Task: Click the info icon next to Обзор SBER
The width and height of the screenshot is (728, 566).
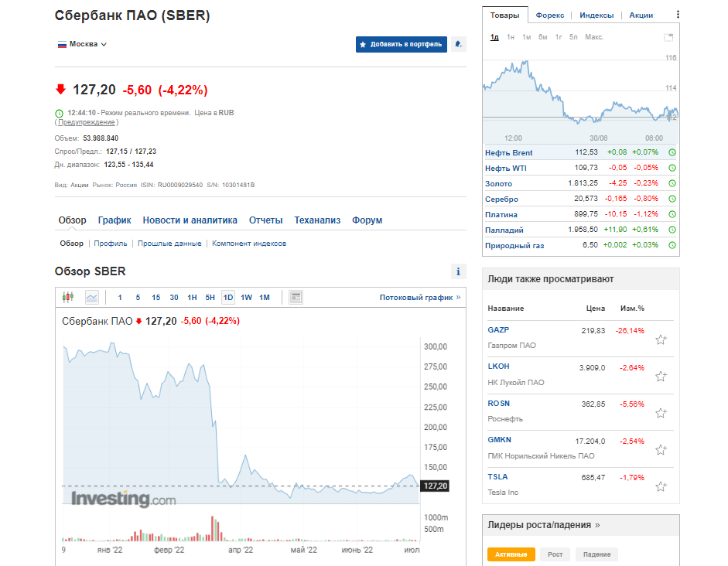Action: coord(458,271)
